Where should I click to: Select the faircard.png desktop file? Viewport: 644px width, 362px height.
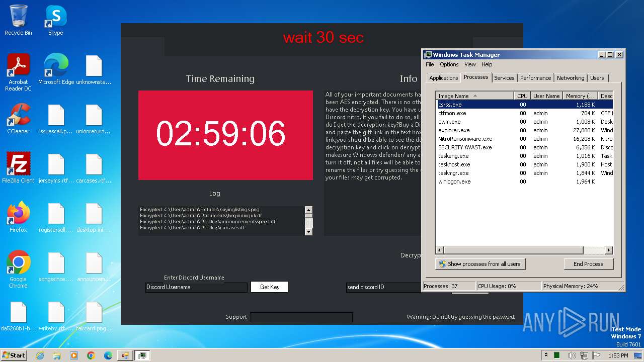coord(94,316)
